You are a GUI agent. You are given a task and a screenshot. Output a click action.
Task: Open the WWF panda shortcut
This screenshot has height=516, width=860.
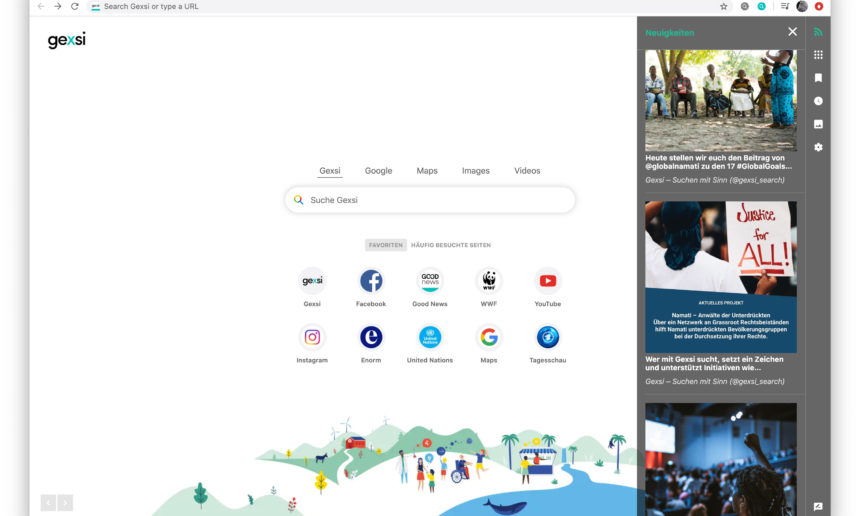click(489, 281)
